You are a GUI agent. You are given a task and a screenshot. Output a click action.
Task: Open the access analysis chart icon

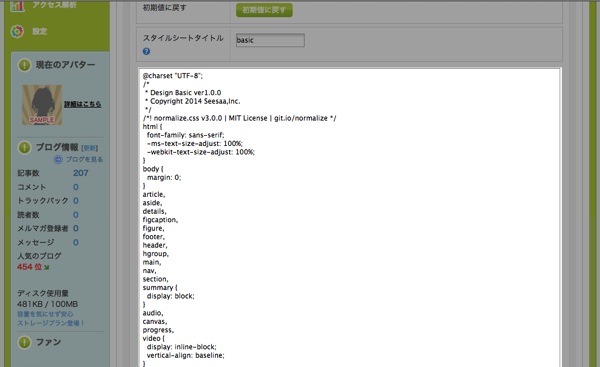17,6
